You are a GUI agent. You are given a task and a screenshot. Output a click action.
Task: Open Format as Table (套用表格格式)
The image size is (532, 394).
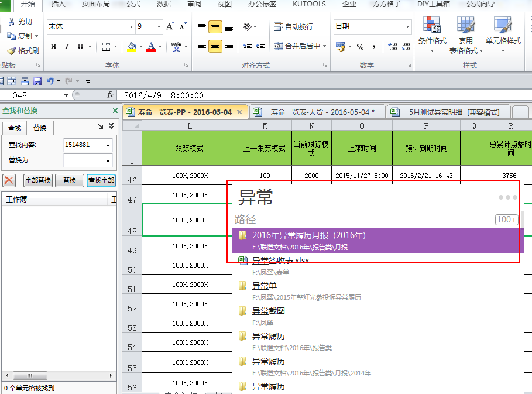(x=465, y=35)
